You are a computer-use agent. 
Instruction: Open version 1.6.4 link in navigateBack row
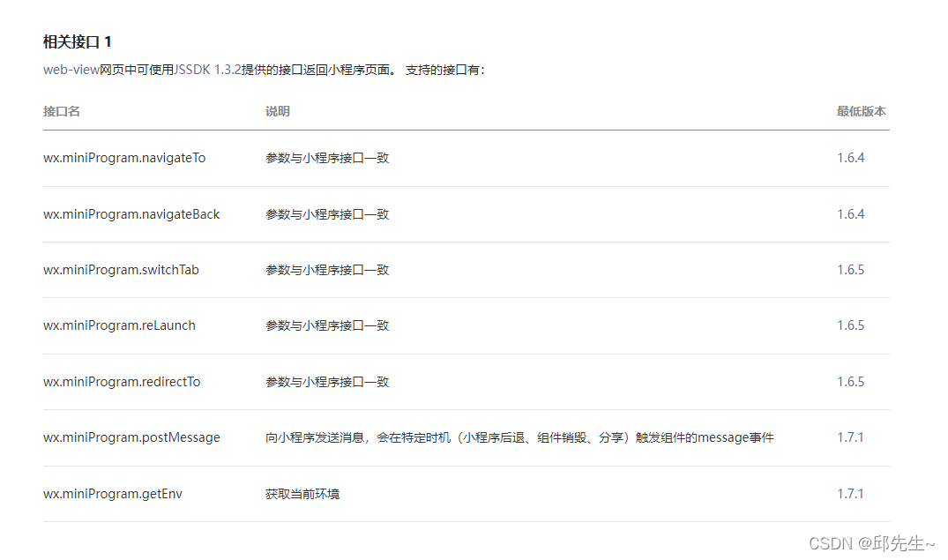coord(851,214)
